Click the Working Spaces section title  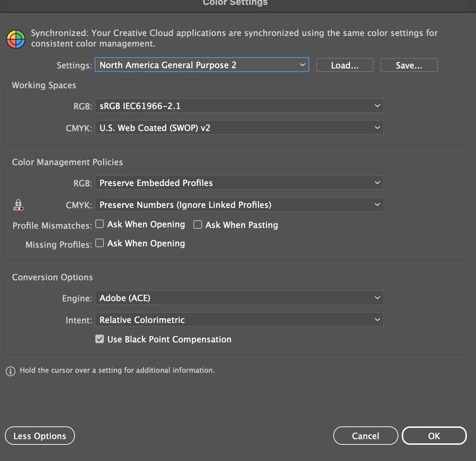(44, 85)
